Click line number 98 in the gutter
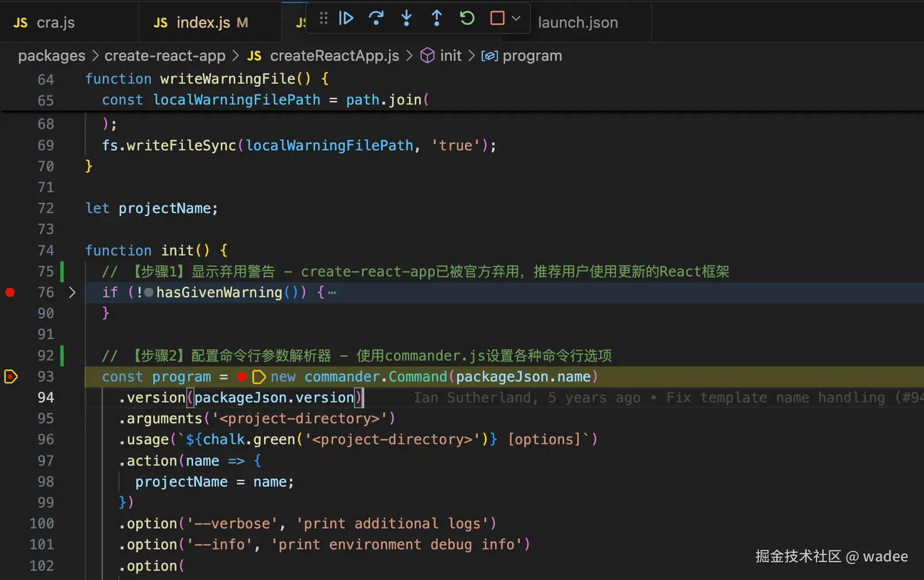The image size is (924, 580). [46, 482]
